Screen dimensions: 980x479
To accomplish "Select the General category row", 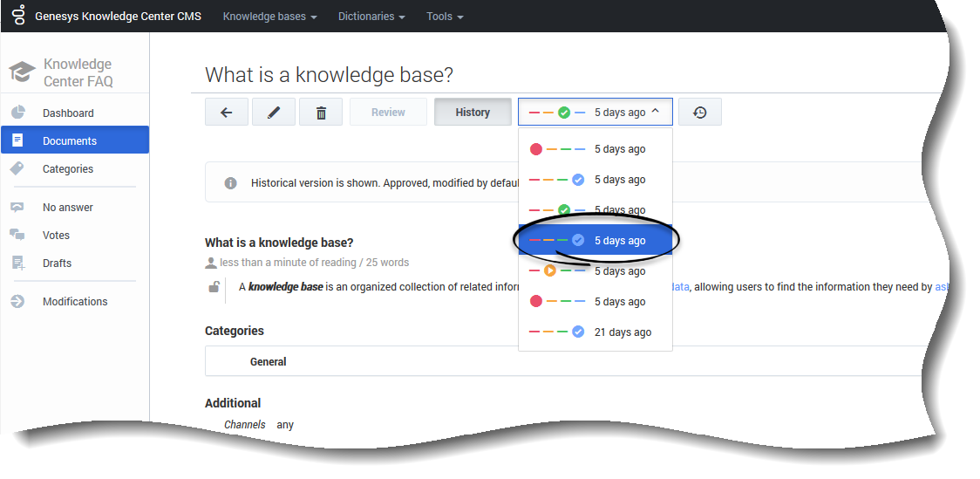I will (269, 362).
